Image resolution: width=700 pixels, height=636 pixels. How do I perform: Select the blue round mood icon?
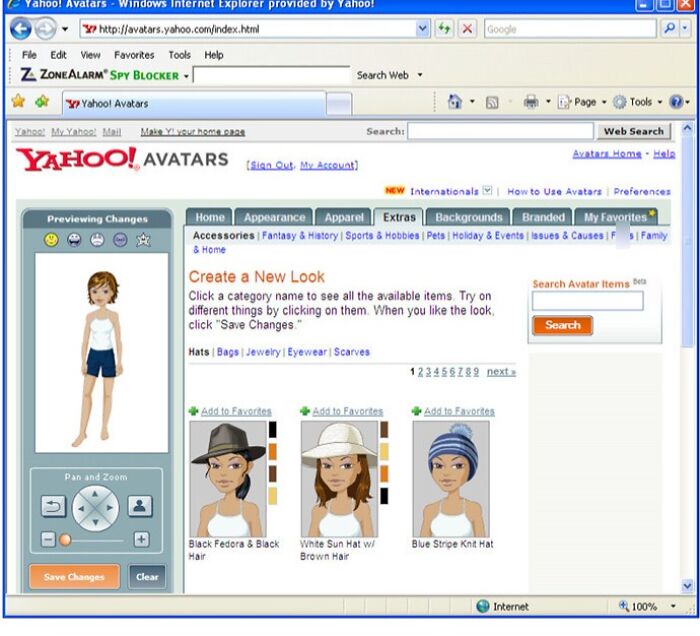click(120, 240)
